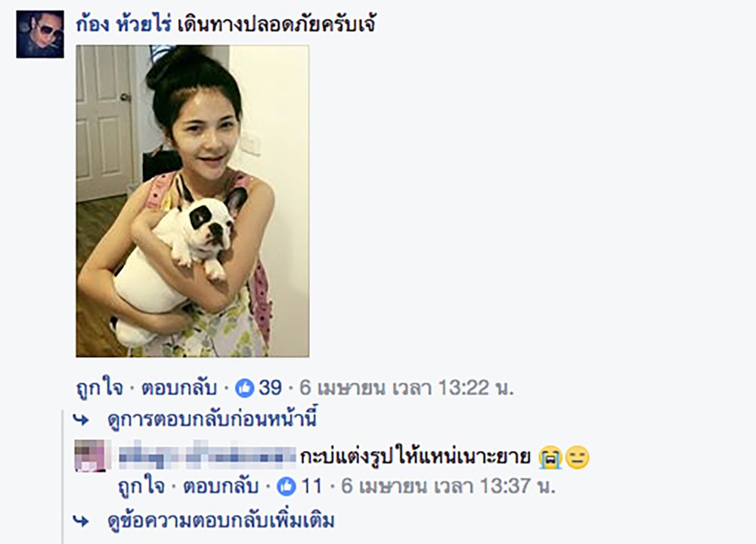The image size is (756, 544).
Task: Click the crying face emoji in the reply
Action: (x=550, y=458)
